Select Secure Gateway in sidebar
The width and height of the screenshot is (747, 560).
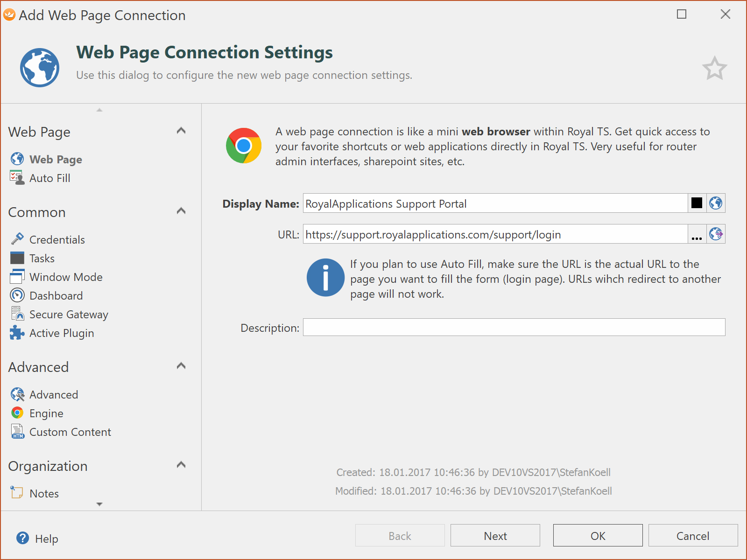68,315
